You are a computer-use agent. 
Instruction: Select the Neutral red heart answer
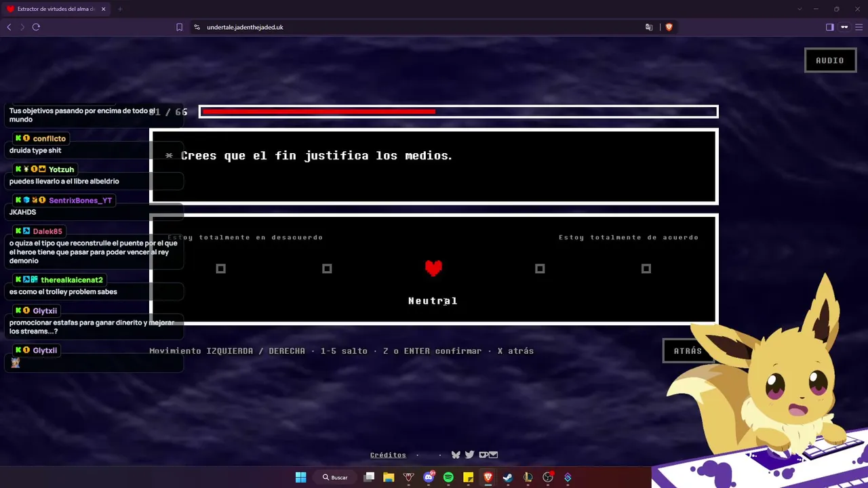point(433,268)
